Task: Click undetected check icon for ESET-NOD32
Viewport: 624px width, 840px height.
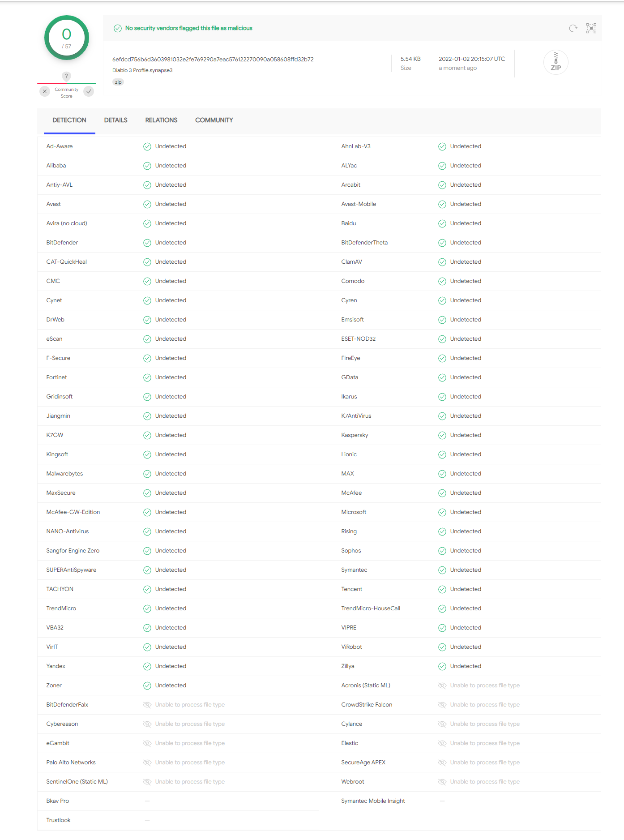Action: click(x=442, y=339)
